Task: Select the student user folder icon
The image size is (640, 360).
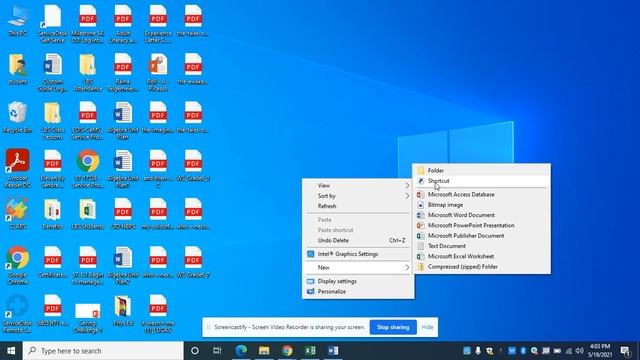Action: [18, 69]
